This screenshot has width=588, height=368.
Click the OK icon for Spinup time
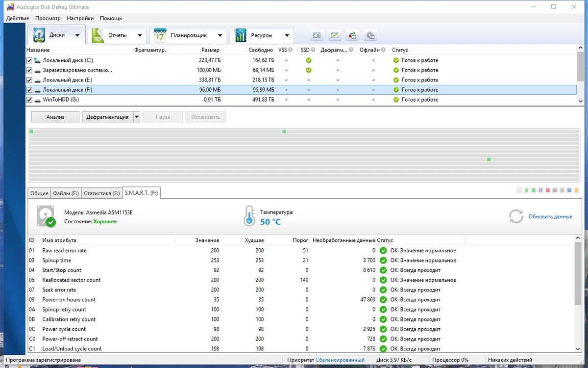click(383, 261)
